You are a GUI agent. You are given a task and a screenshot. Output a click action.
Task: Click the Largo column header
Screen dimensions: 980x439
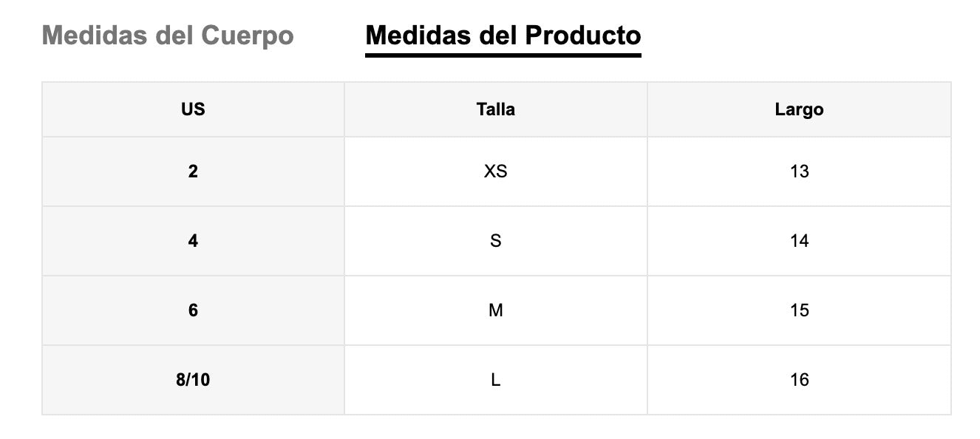pyautogui.click(x=799, y=109)
